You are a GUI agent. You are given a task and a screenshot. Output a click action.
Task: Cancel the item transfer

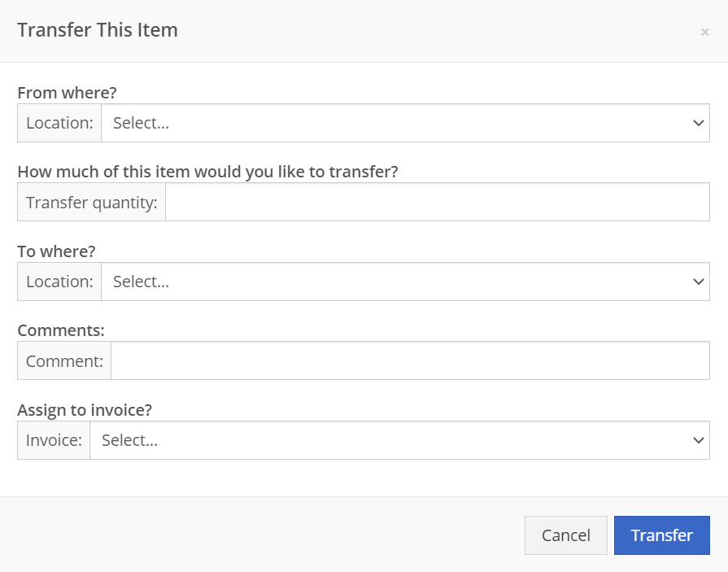(566, 535)
